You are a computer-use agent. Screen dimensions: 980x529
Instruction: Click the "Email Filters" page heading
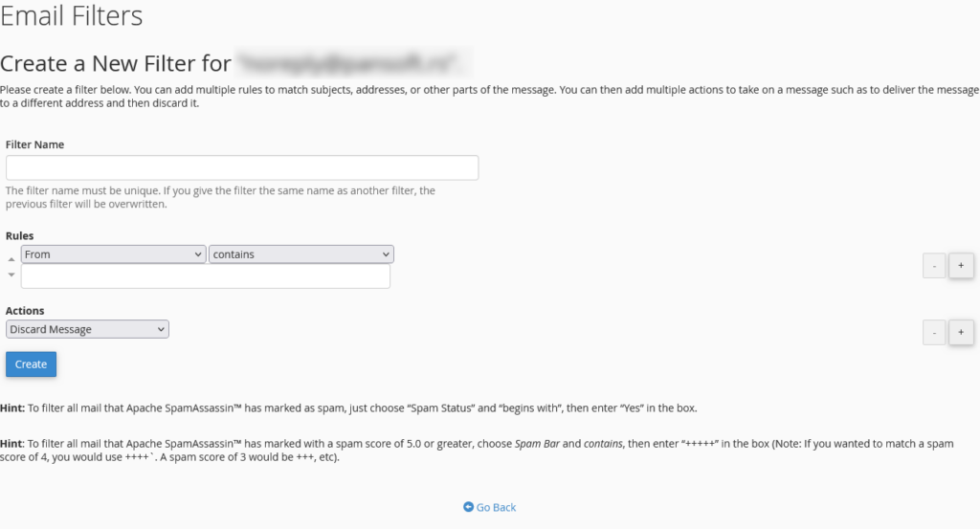click(72, 16)
